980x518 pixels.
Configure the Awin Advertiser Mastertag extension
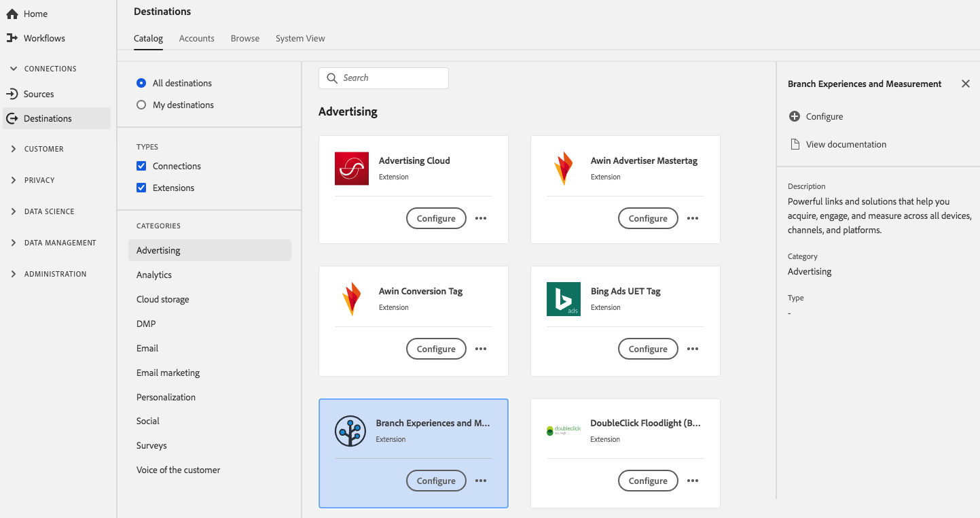(648, 218)
